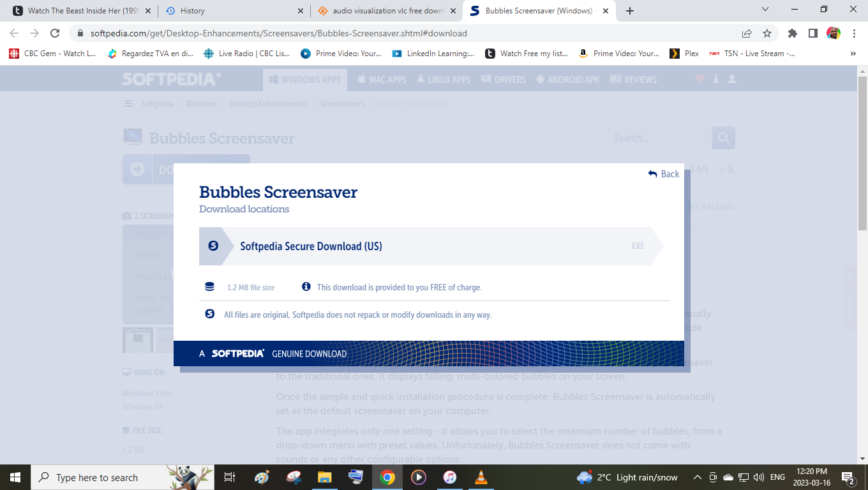Launch VLC media player from taskbar
868x490 pixels.
tap(481, 477)
